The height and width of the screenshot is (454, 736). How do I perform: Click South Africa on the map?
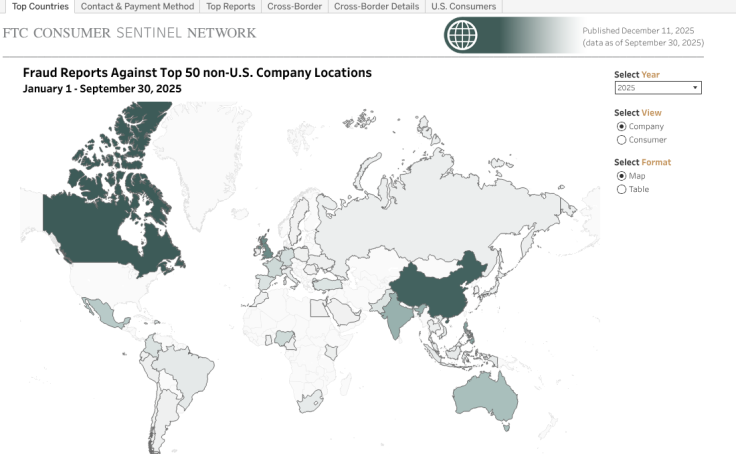[310, 402]
